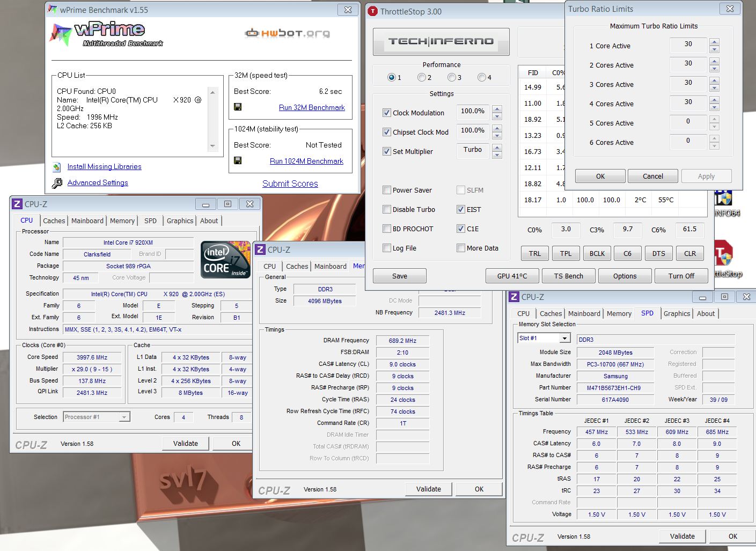
Task: Click the TRL button in ThrottleStop
Action: 535,253
